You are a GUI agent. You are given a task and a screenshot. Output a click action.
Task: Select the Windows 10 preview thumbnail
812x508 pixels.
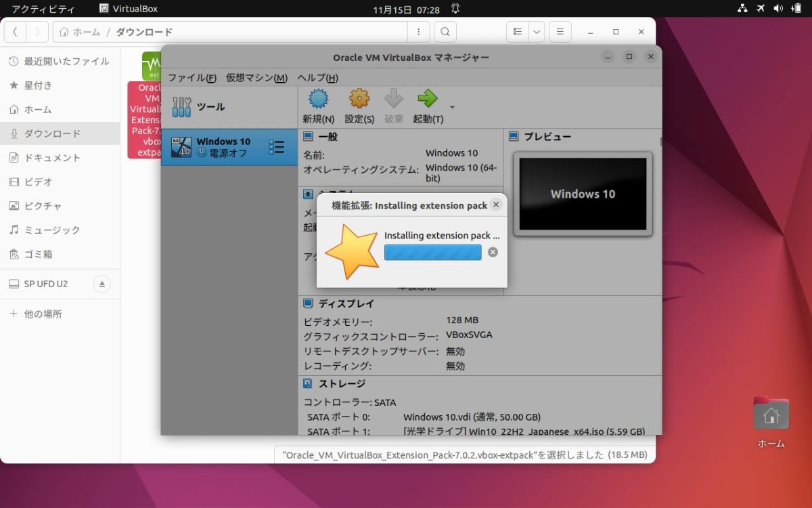583,194
